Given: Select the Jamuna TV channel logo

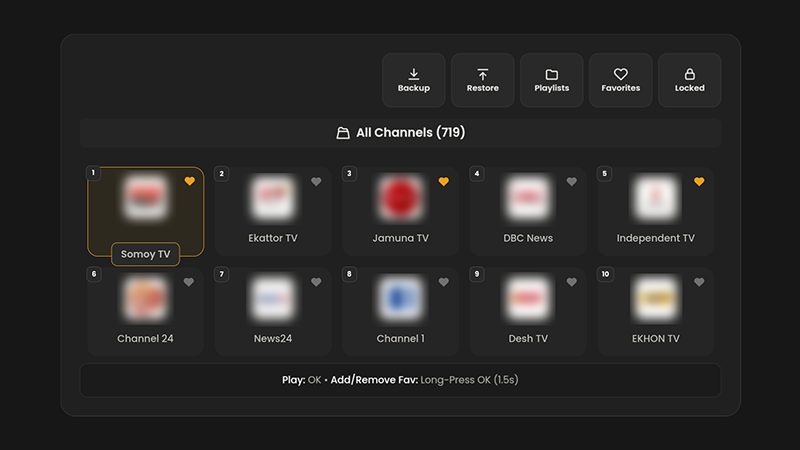Looking at the screenshot, I should (x=401, y=198).
